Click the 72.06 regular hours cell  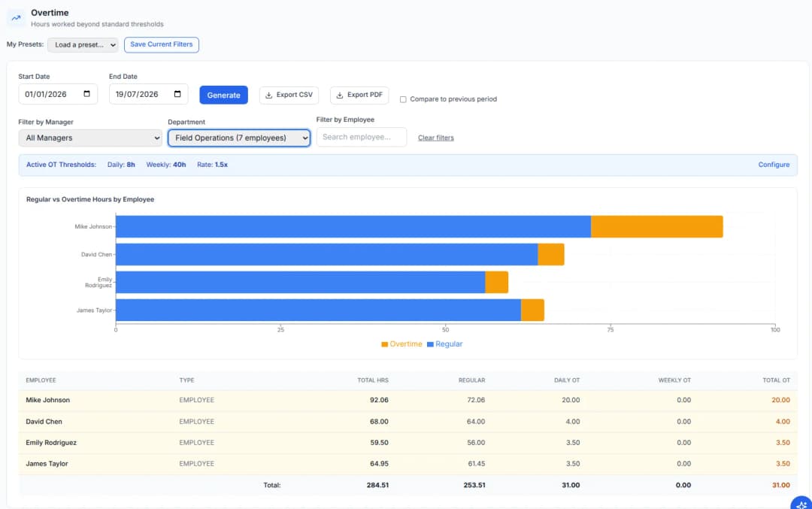pos(476,400)
